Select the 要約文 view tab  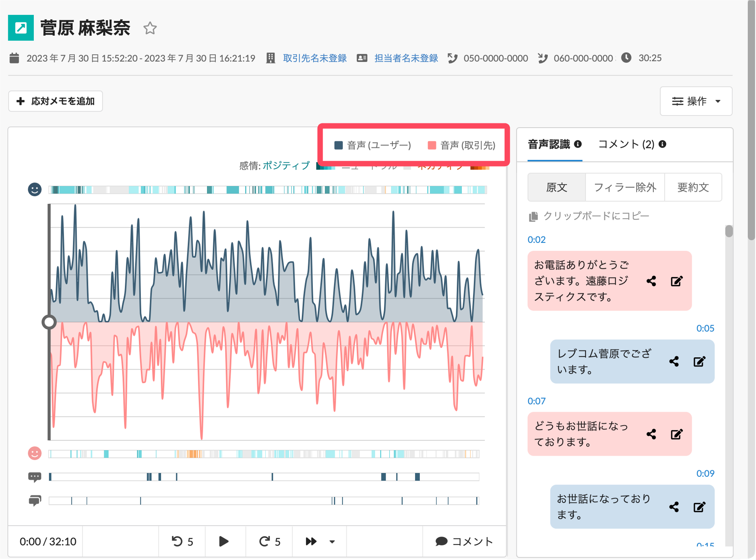(x=693, y=187)
